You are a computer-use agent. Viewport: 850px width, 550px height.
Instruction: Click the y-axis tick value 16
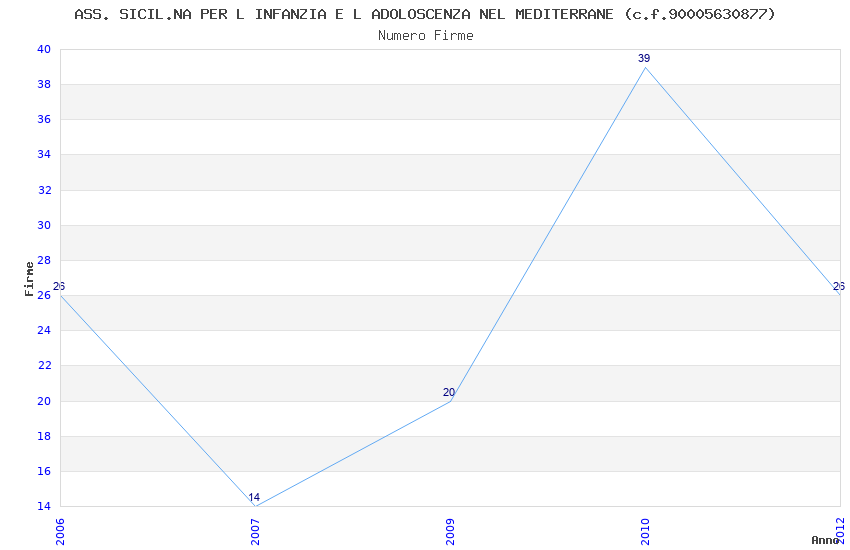click(44, 471)
